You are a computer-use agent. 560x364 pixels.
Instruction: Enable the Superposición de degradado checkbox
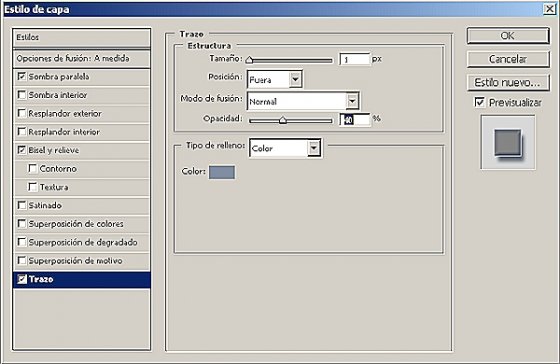point(22,242)
